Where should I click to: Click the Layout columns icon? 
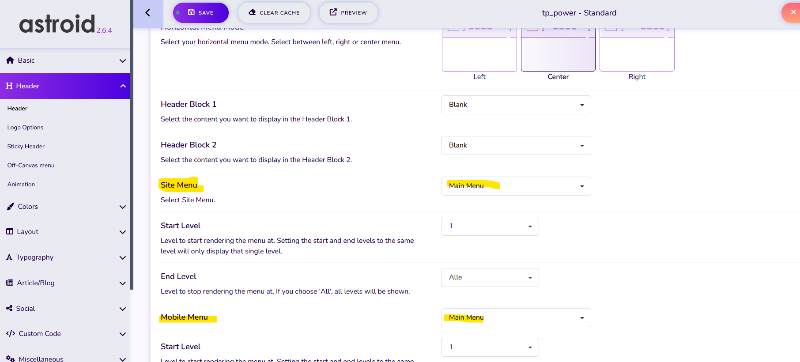coord(9,231)
